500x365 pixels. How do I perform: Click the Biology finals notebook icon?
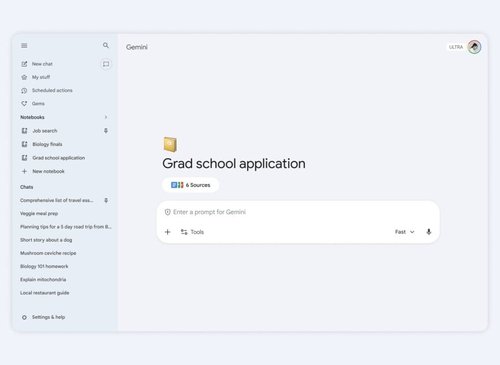(x=24, y=144)
